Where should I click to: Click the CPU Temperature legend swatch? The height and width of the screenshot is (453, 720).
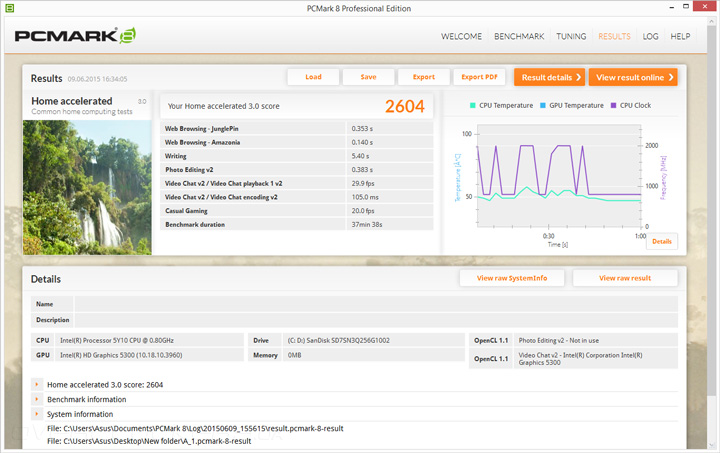coord(473,106)
